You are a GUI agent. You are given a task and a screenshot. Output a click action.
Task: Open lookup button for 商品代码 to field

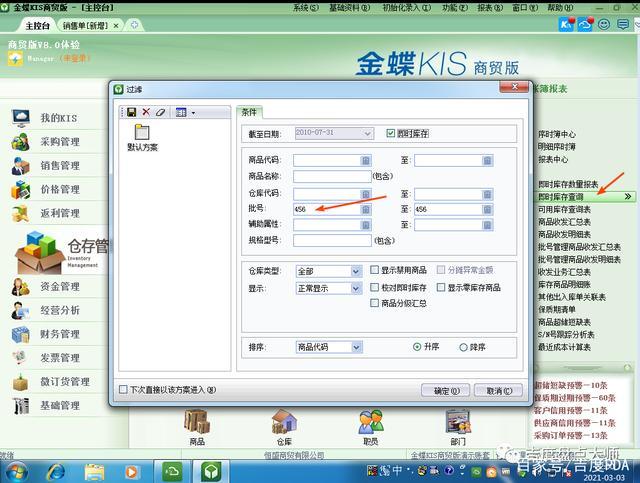pyautogui.click(x=487, y=160)
